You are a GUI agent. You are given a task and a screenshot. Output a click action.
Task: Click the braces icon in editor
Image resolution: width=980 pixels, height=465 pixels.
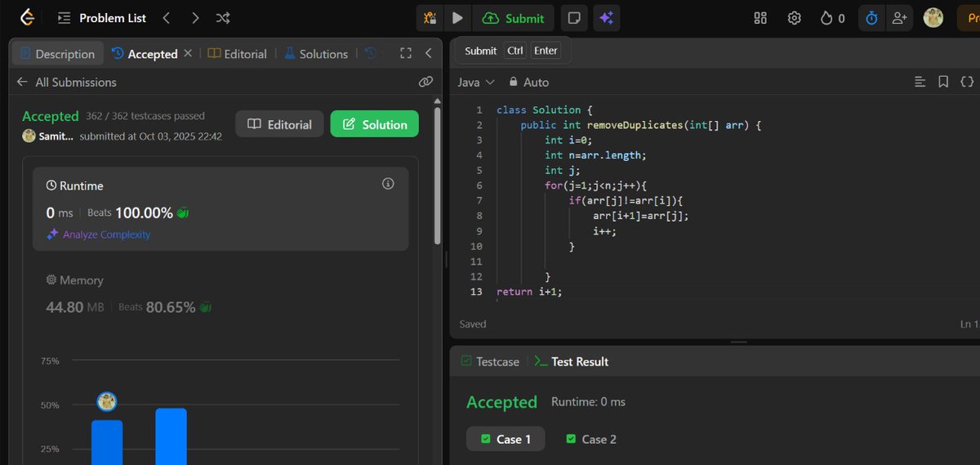tap(967, 82)
